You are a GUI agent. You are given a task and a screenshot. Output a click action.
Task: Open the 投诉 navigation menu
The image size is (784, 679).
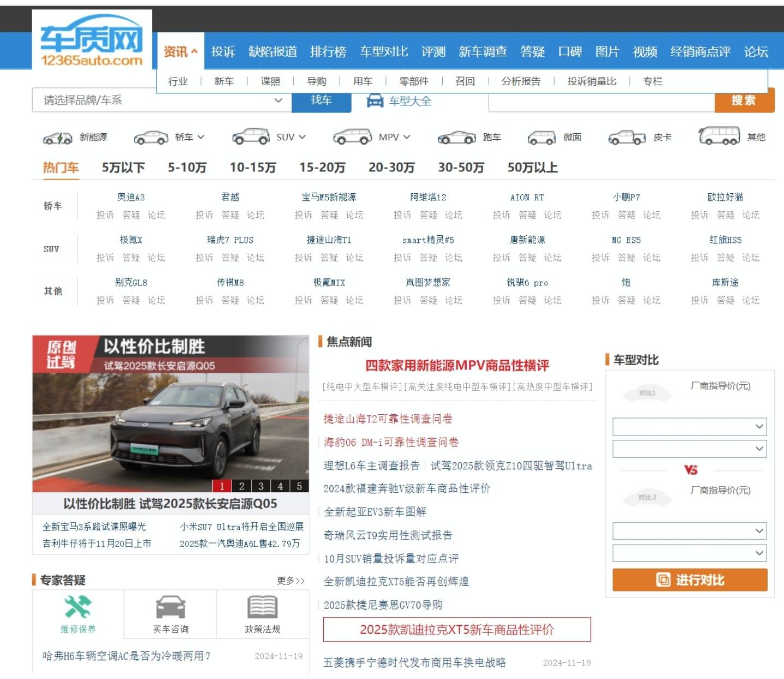[223, 52]
